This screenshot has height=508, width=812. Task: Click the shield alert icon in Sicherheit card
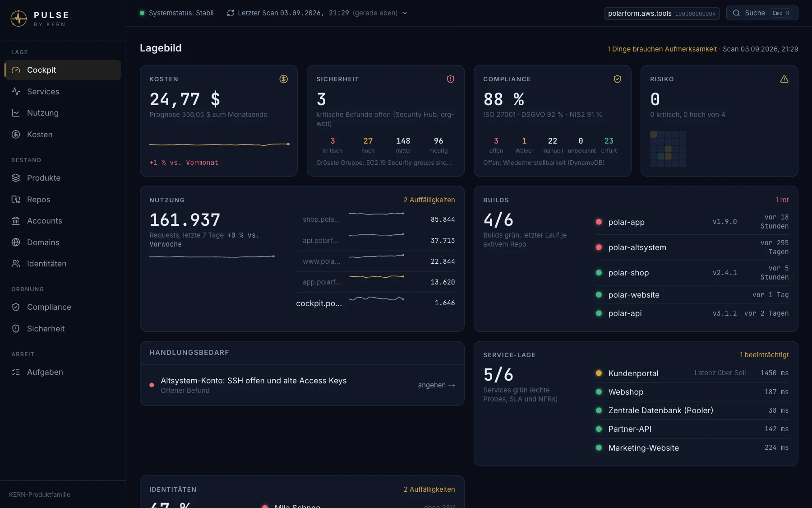450,79
